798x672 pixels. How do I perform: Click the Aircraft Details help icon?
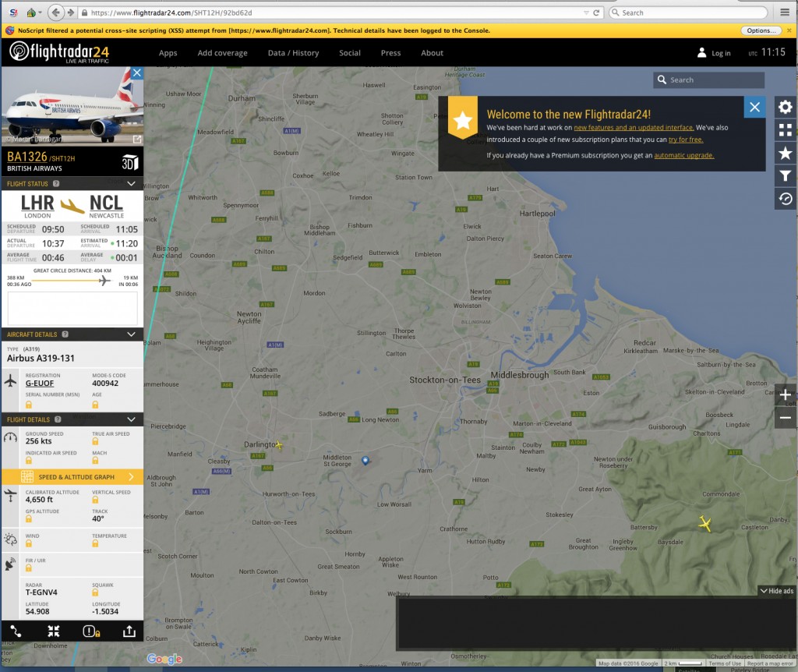tap(65, 334)
